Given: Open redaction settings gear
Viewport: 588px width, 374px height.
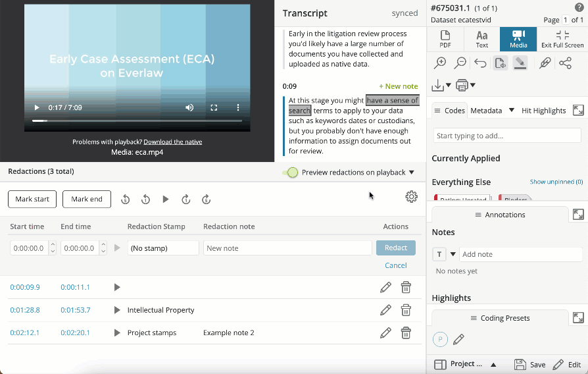Looking at the screenshot, I should coord(411,196).
